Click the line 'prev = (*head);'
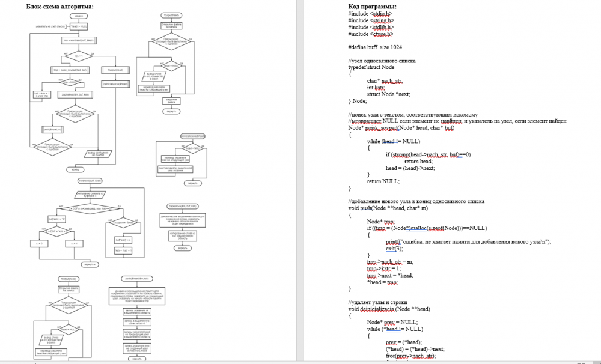Viewport: 601px width, 364px height. (404, 342)
